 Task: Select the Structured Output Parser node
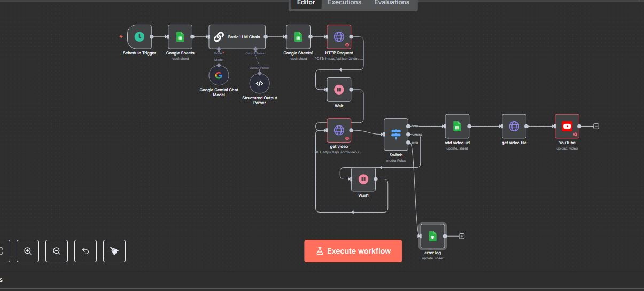[x=260, y=83]
